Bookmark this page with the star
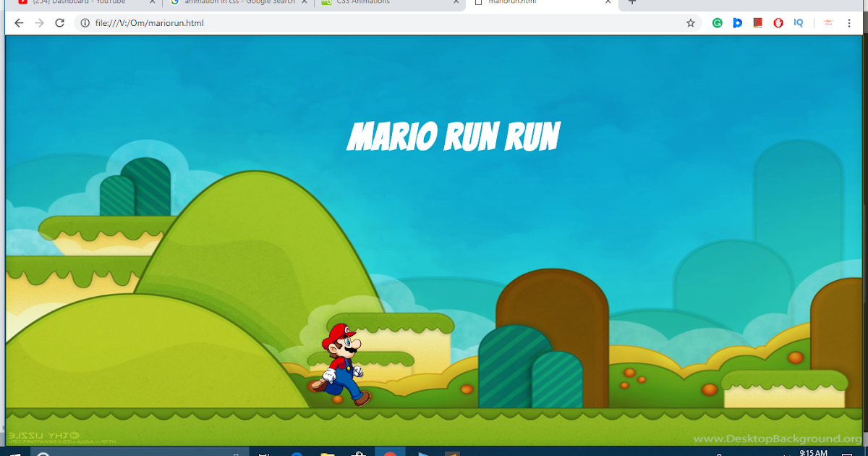Image resolution: width=868 pixels, height=456 pixels. click(x=690, y=22)
